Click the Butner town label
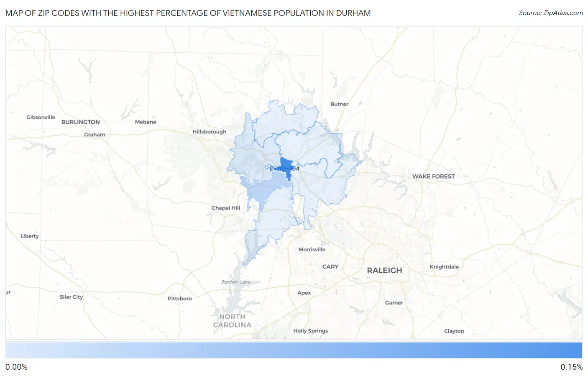The width and height of the screenshot is (588, 376). (339, 104)
